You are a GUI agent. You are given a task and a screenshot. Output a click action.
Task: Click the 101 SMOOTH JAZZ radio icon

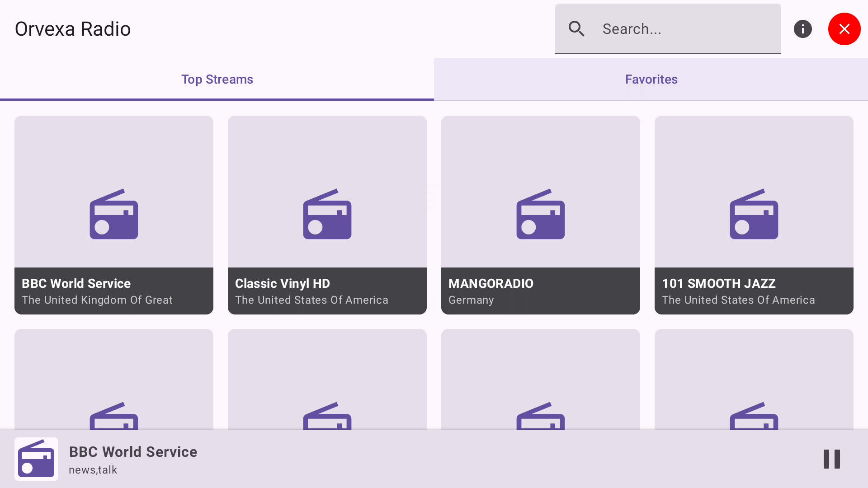(x=754, y=214)
